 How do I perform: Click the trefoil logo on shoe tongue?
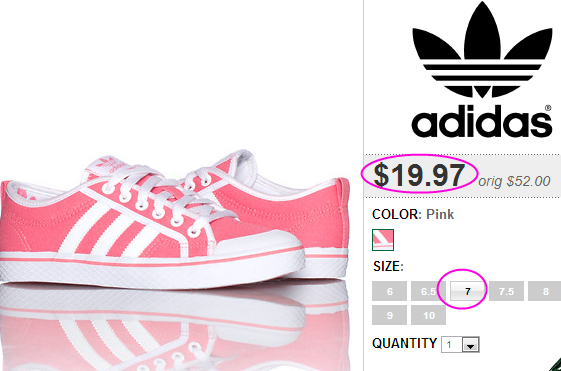108,164
